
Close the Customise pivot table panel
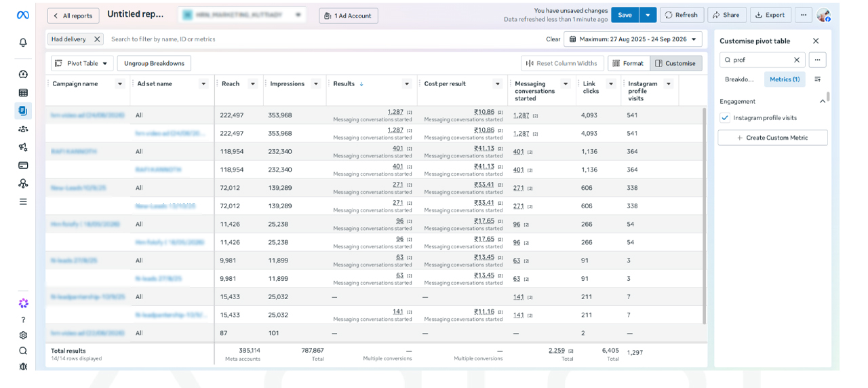[816, 41]
